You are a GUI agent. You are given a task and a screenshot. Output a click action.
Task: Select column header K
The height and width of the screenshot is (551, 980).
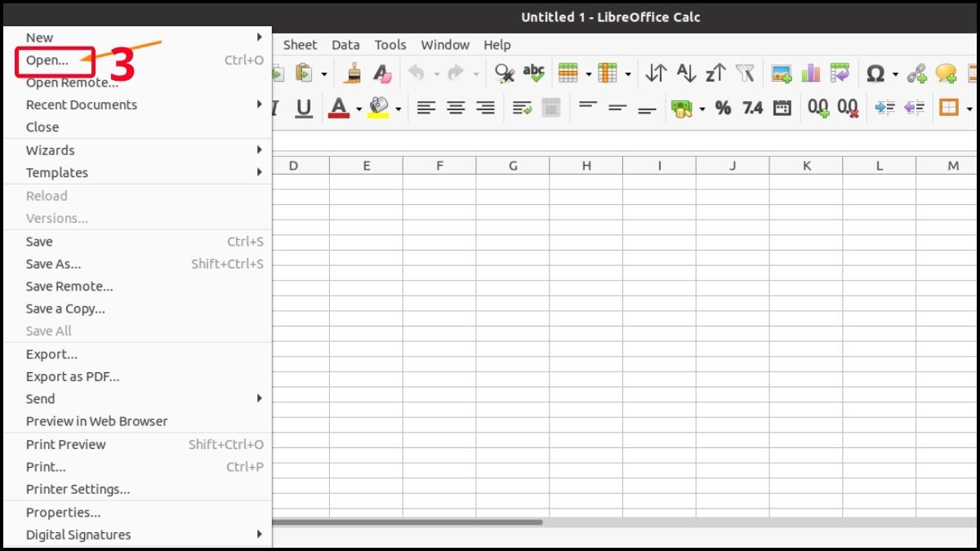click(806, 166)
